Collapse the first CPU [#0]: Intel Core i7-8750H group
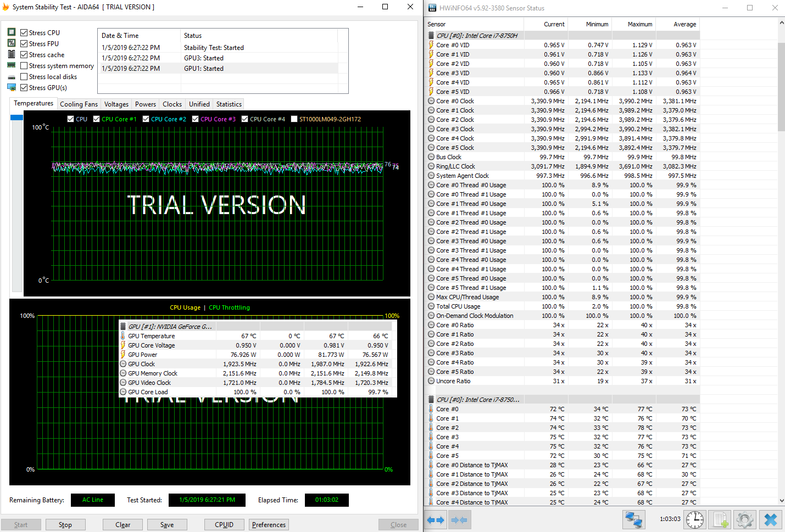785x532 pixels. (431, 36)
